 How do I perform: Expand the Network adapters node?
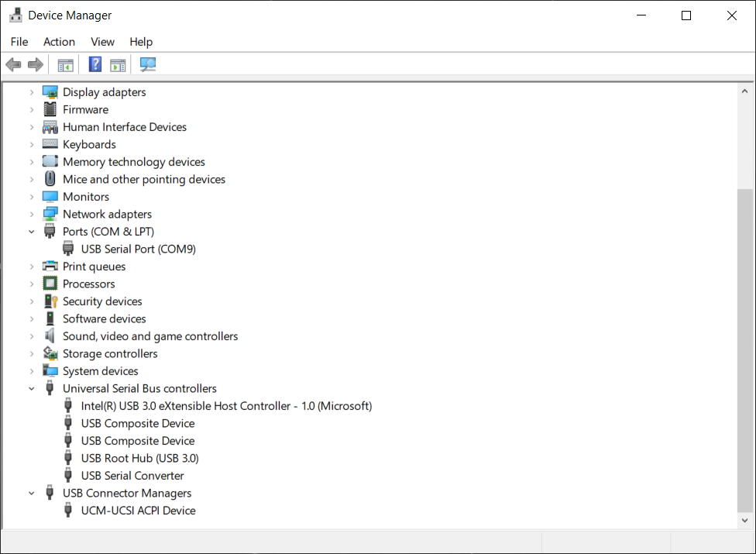32,214
